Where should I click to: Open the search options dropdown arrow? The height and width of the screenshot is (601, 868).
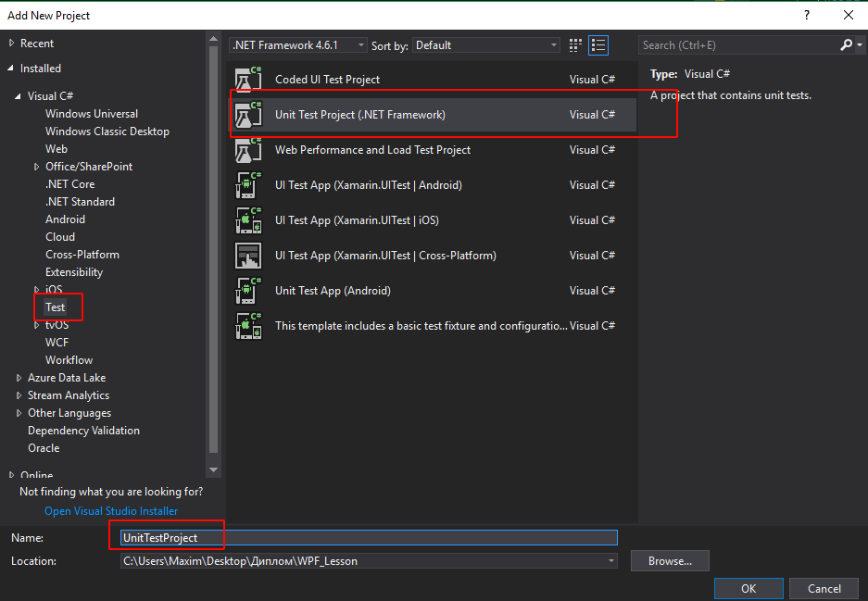859,44
